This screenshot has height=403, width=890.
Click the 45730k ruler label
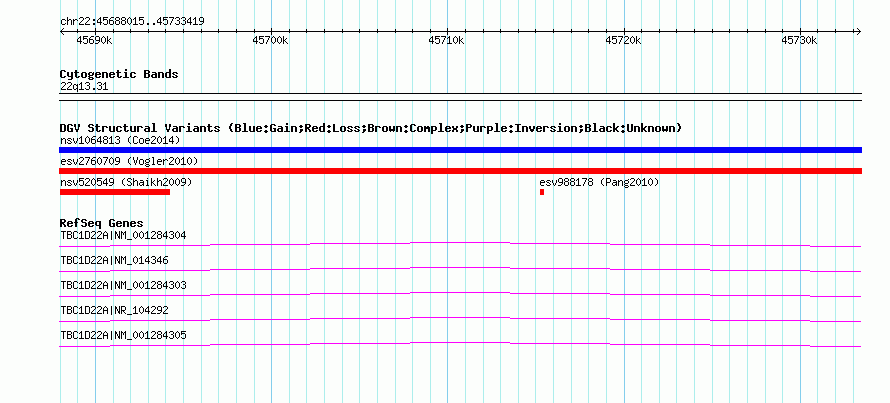point(799,40)
